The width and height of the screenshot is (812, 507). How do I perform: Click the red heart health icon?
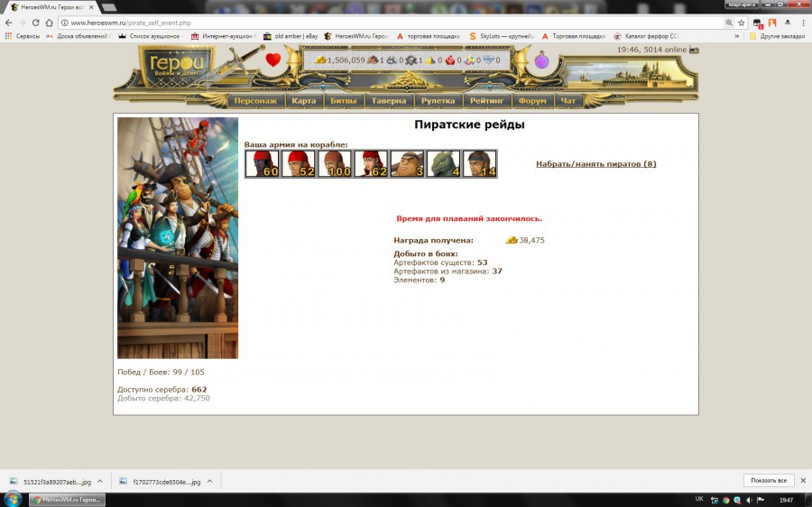pos(273,60)
